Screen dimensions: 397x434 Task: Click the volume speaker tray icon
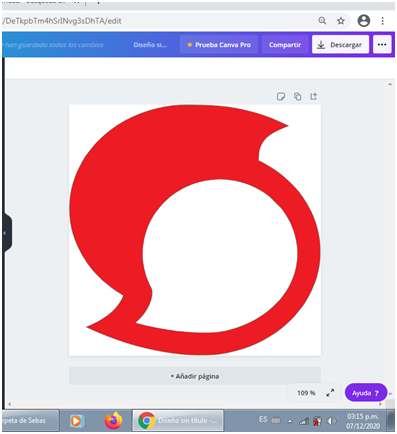point(331,421)
